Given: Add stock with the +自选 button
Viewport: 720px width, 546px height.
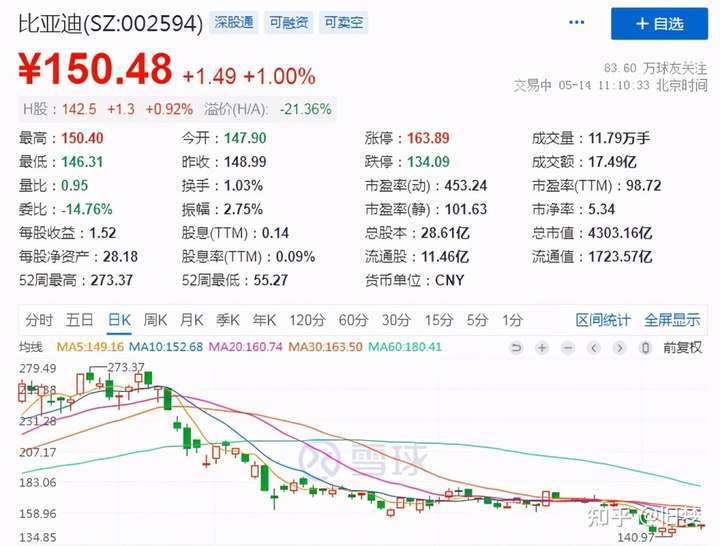Looking at the screenshot, I should [659, 24].
